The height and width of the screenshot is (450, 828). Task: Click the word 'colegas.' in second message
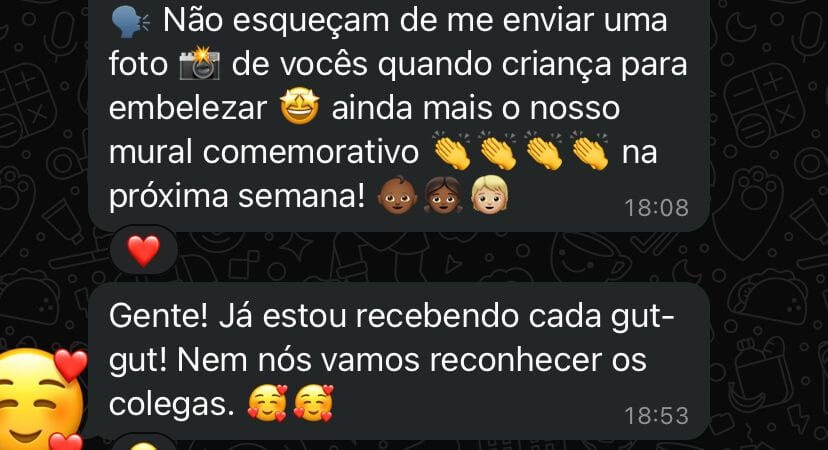tap(172, 405)
